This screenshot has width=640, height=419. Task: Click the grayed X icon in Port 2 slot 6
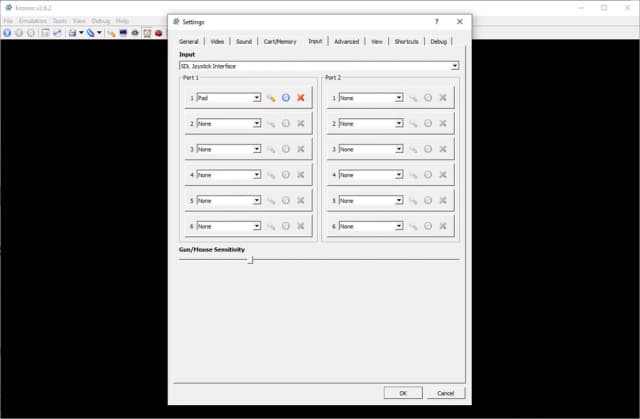click(443, 226)
